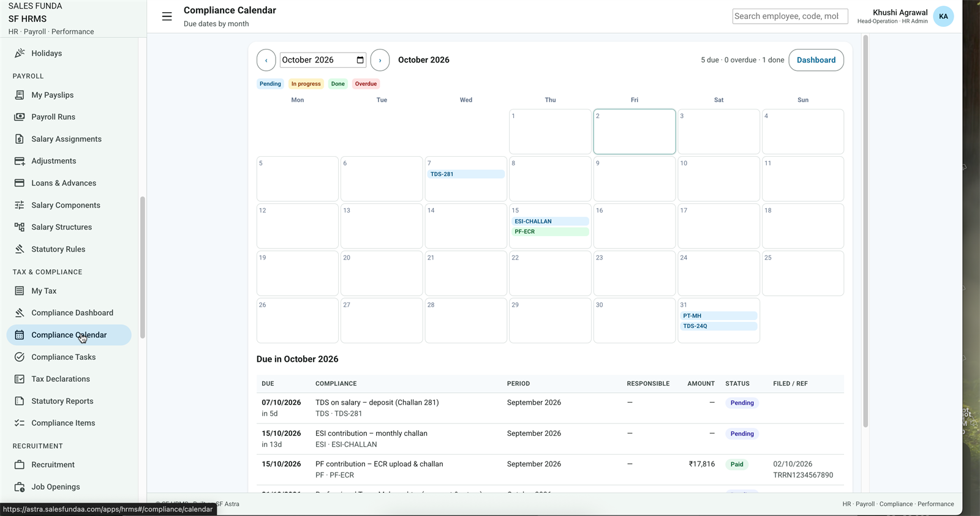Screen dimensions: 980x516
Task: Click the TDS-24Q event chip
Action: pyautogui.click(x=718, y=326)
